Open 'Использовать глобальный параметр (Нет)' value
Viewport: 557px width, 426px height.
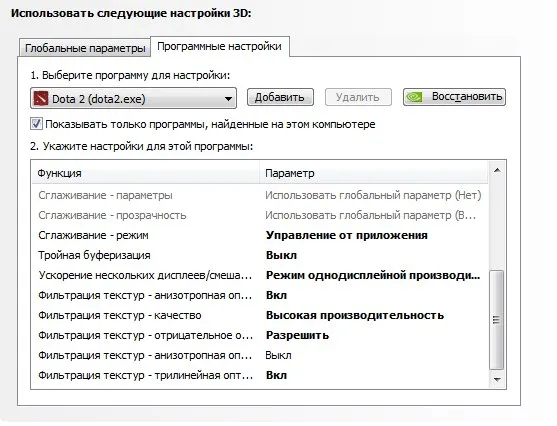pyautogui.click(x=373, y=195)
